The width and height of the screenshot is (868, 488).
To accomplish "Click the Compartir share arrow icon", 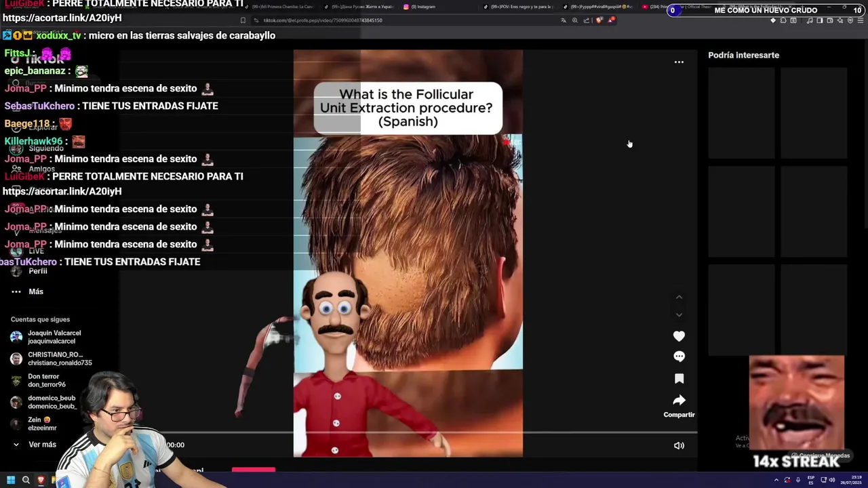I will point(679,401).
